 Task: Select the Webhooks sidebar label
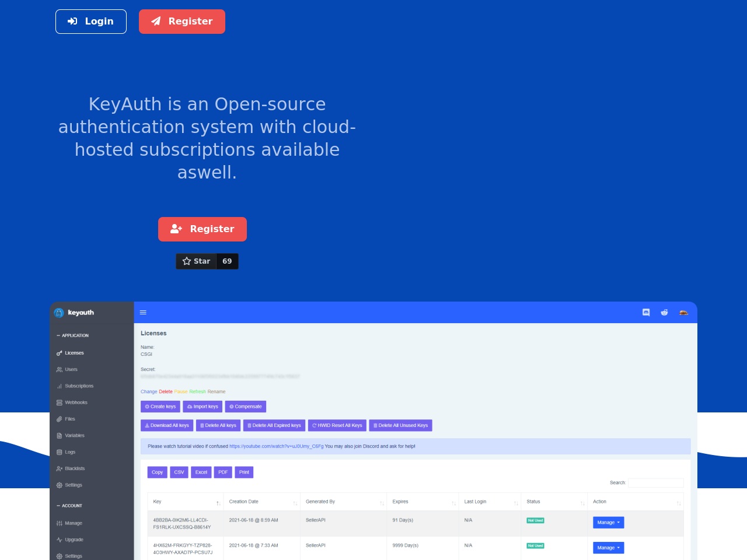pyautogui.click(x=76, y=402)
